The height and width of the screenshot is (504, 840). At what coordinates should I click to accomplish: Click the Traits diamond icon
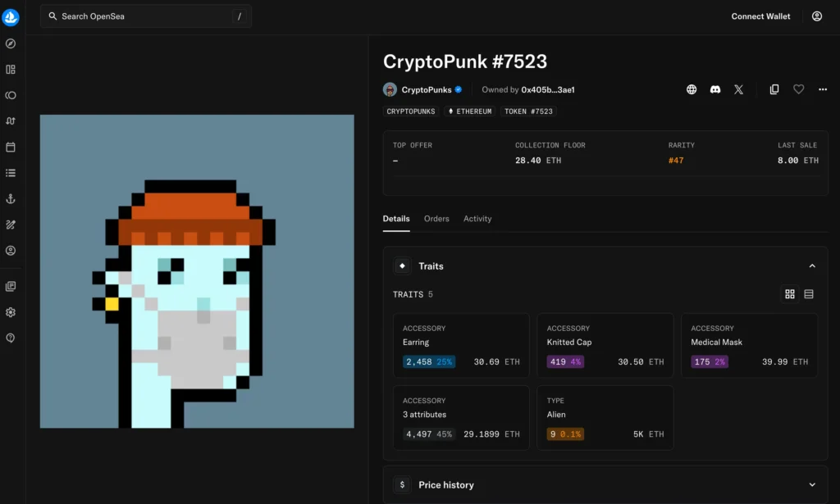402,266
